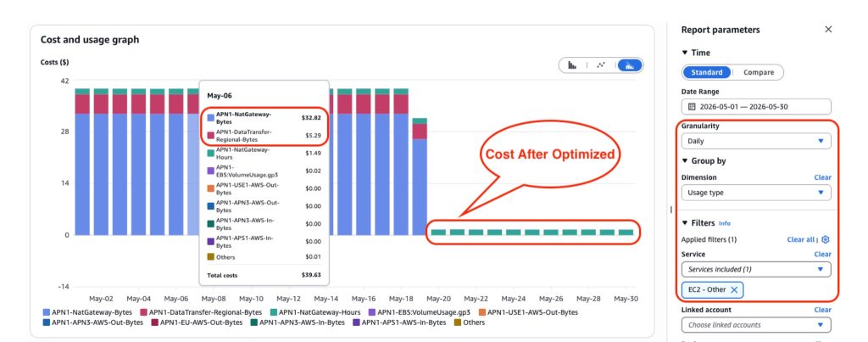The image size is (868, 342).
Task: Toggle APN1-APN3-AWS-In-Bytes legend entry
Action: pos(298,322)
